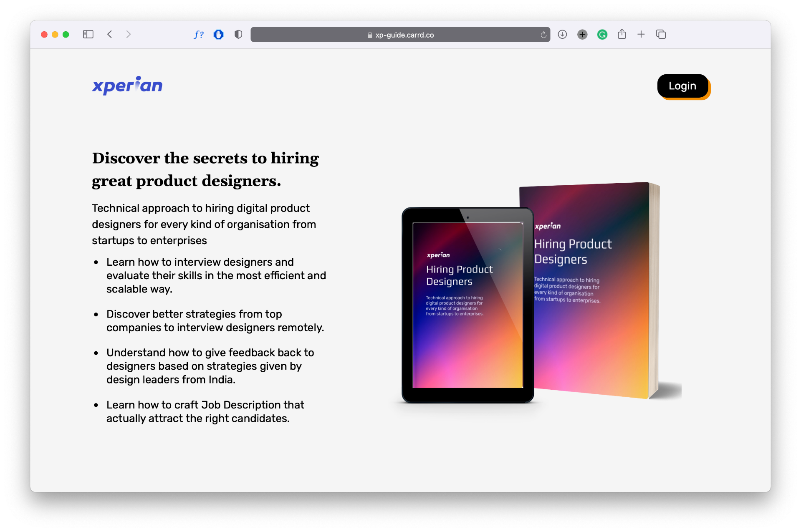
Task: Go back to the previous page
Action: 110,34
